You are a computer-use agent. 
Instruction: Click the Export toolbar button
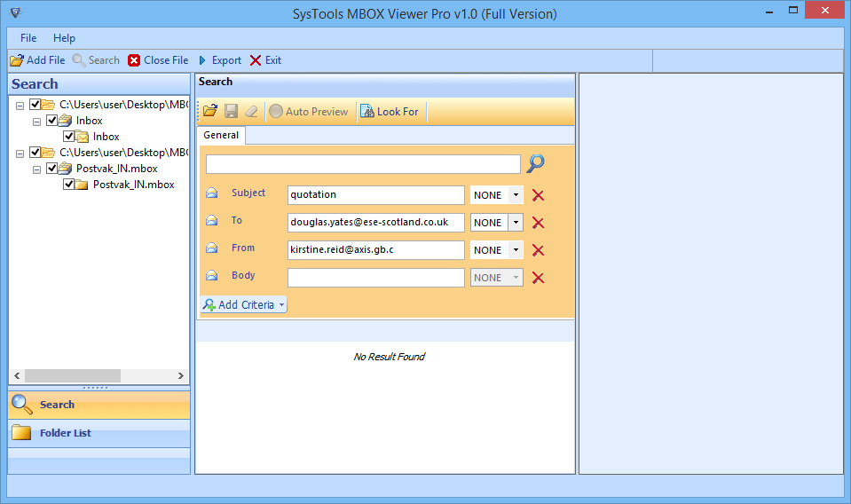click(219, 60)
